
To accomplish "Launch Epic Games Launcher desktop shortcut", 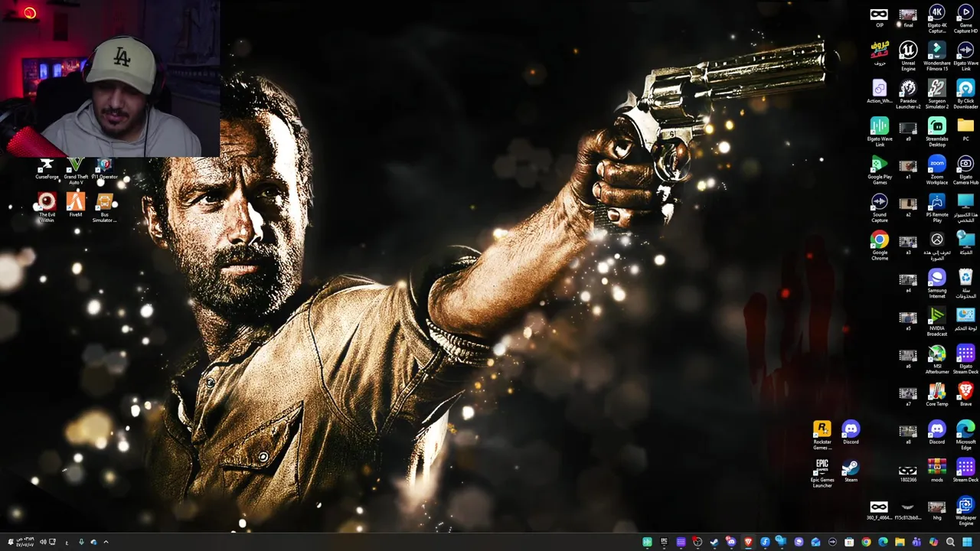I will pyautogui.click(x=822, y=473).
